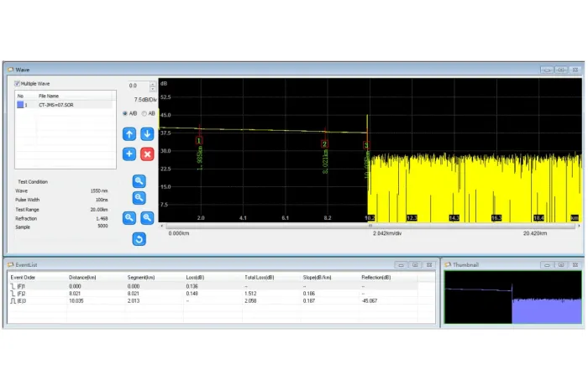Image resolution: width=588 pixels, height=391 pixels.
Task: Select file CT-3MS=07.SOR in the list
Action: (x=64, y=105)
